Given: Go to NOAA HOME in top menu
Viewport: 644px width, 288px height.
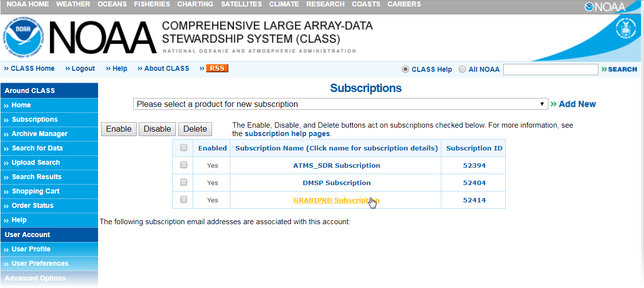Looking at the screenshot, I should tap(28, 4).
